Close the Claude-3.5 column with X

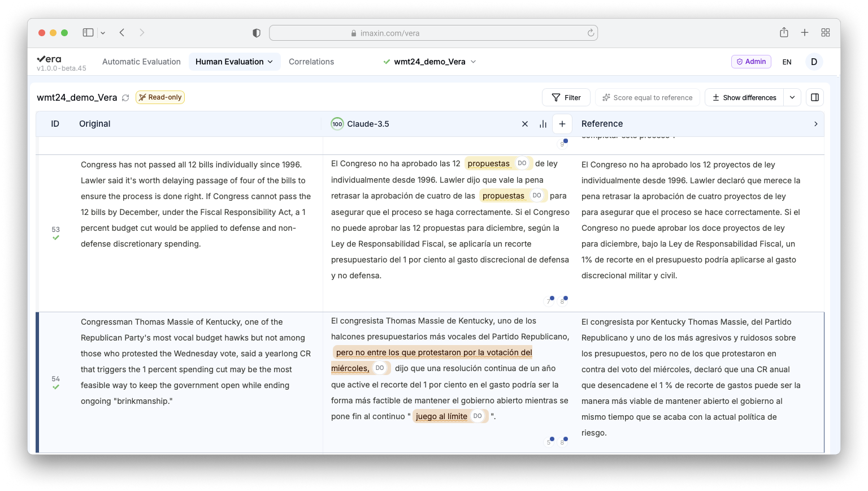(x=525, y=124)
